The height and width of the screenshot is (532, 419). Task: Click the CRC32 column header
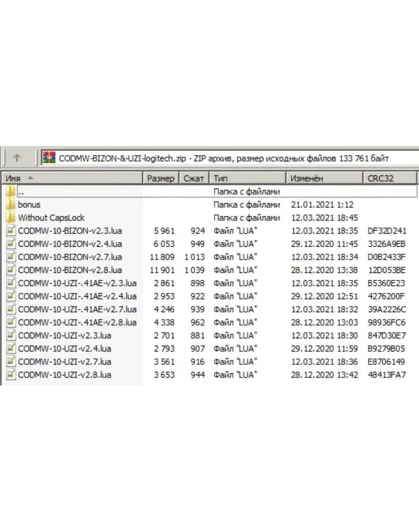coord(390,178)
